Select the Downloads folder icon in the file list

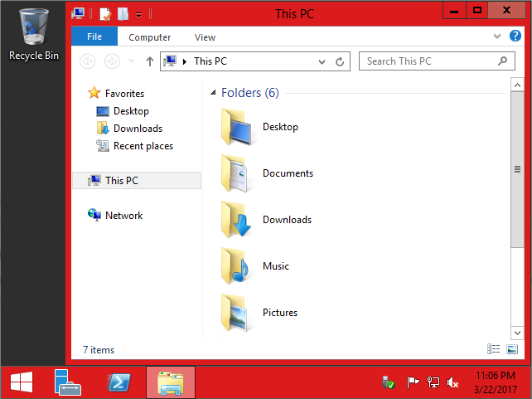(x=236, y=220)
